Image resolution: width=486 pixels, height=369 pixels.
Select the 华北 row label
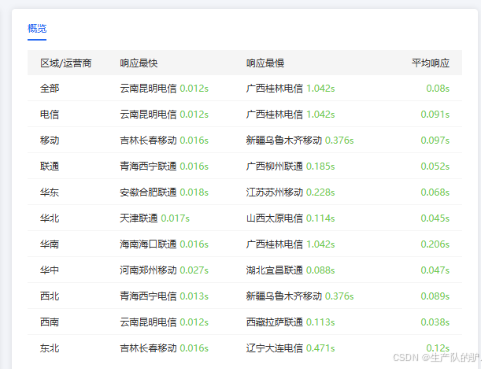(50, 218)
